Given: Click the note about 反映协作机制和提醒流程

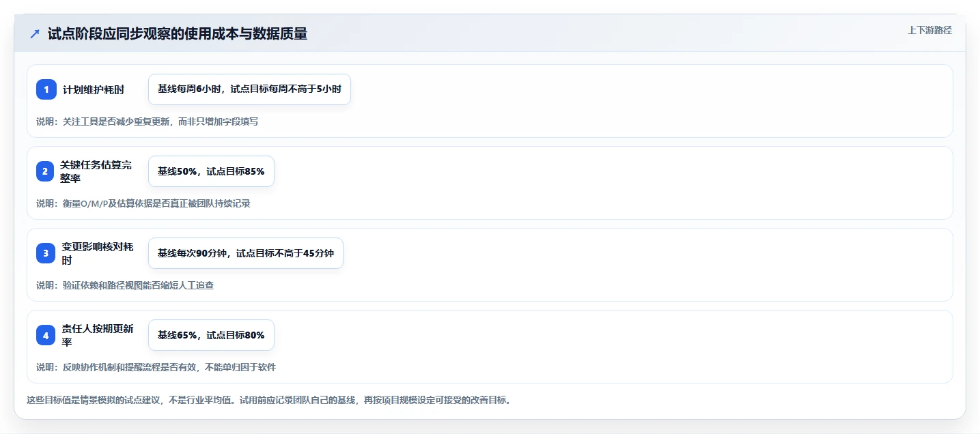Looking at the screenshot, I should coord(156,367).
